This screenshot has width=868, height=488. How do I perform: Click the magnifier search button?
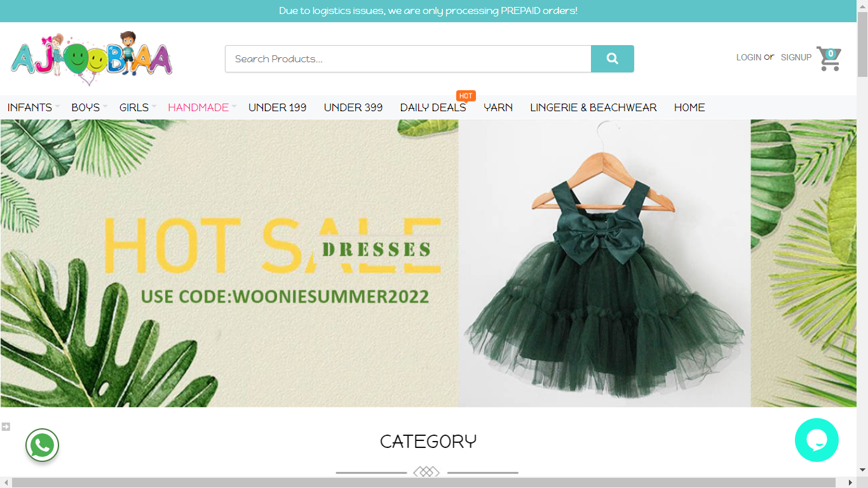point(612,58)
